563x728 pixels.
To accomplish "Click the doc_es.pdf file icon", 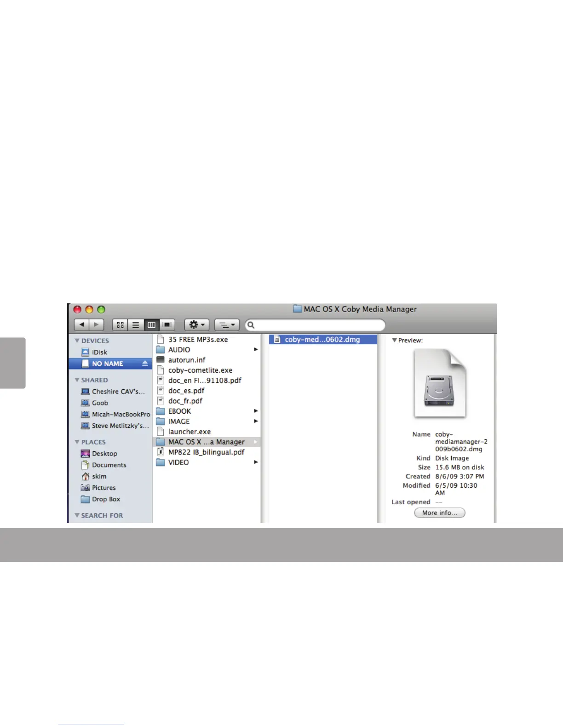I will pos(161,391).
